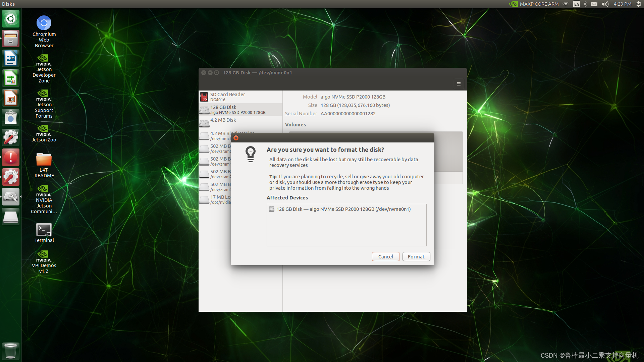Open Jetson Support Forums shortcut
644x362 pixels.
pos(44,104)
